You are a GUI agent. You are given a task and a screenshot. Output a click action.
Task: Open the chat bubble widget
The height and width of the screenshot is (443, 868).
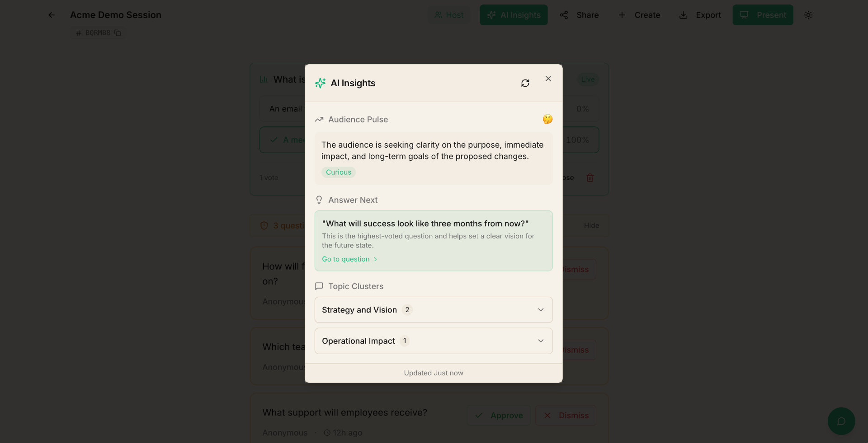tap(841, 421)
